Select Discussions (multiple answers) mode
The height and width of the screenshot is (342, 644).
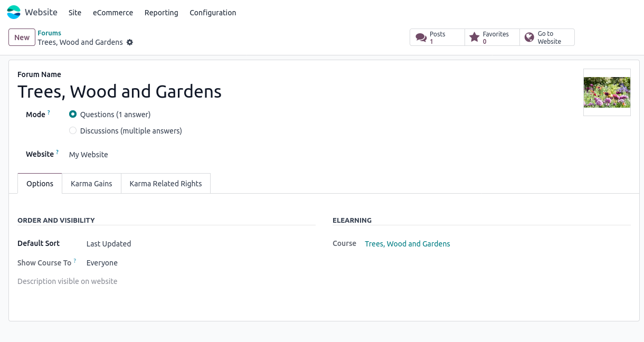click(x=73, y=131)
